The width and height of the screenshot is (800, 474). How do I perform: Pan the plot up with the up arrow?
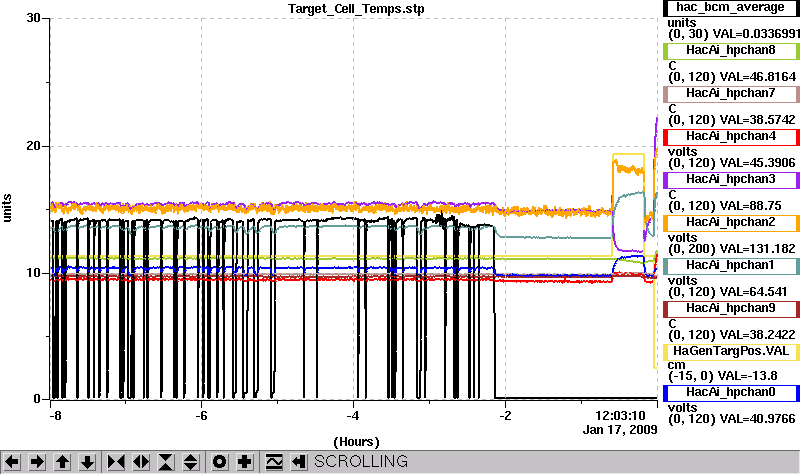pyautogui.click(x=62, y=462)
